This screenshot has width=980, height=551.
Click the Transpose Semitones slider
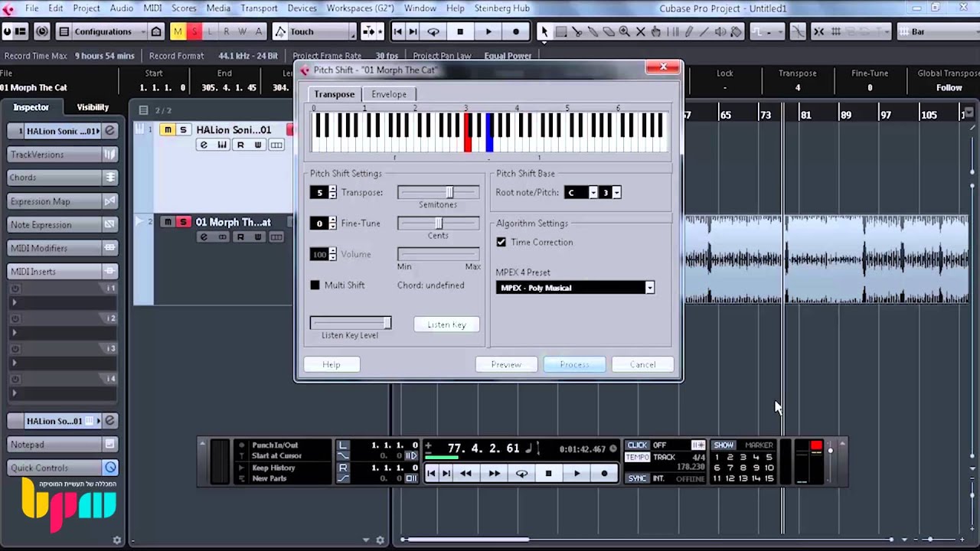click(438, 192)
